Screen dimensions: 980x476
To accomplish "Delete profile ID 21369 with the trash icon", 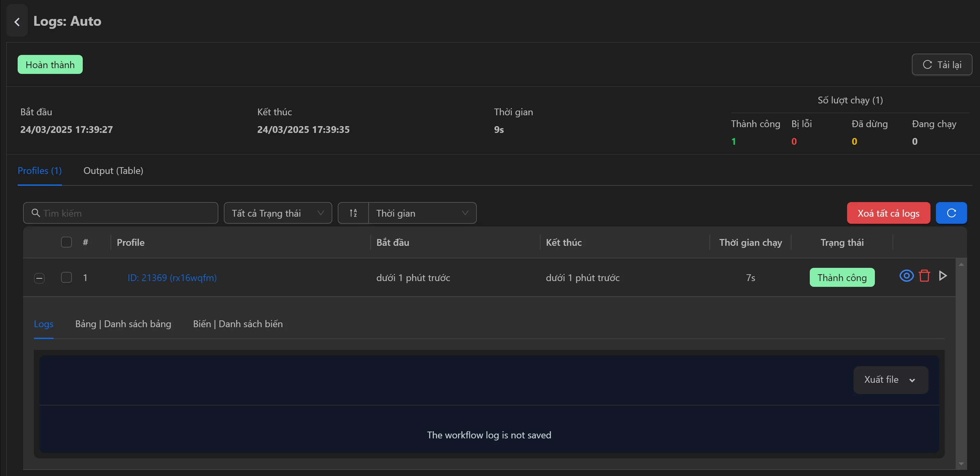I will [x=924, y=276].
